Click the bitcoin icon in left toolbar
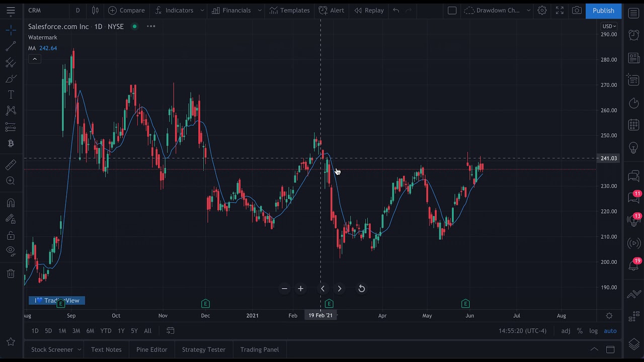The width and height of the screenshot is (644, 362). coord(11,143)
